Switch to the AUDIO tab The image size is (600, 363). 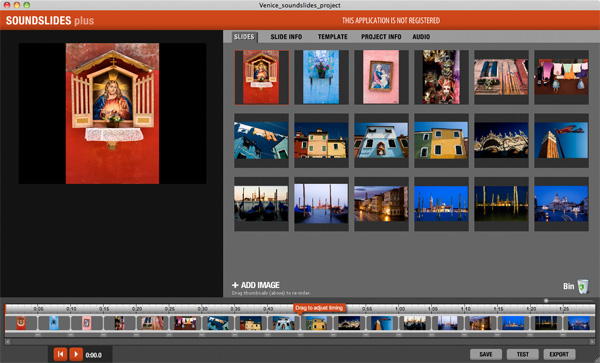tap(421, 37)
